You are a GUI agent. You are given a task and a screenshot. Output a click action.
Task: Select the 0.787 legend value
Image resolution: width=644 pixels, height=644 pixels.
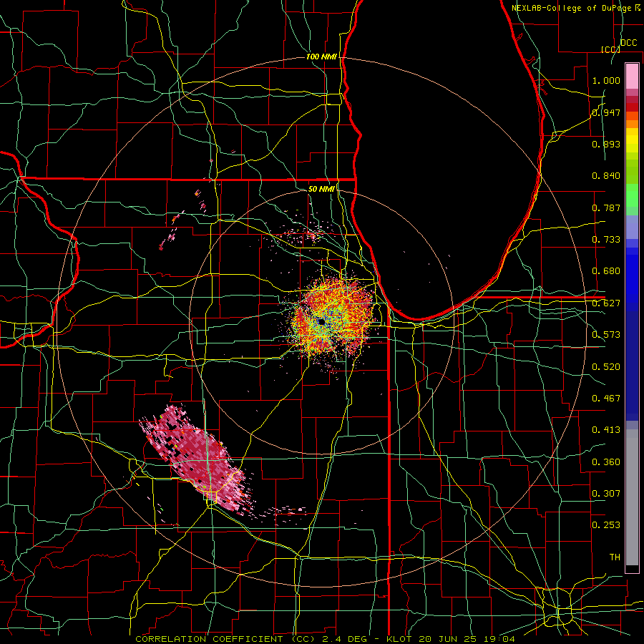[x=606, y=208]
